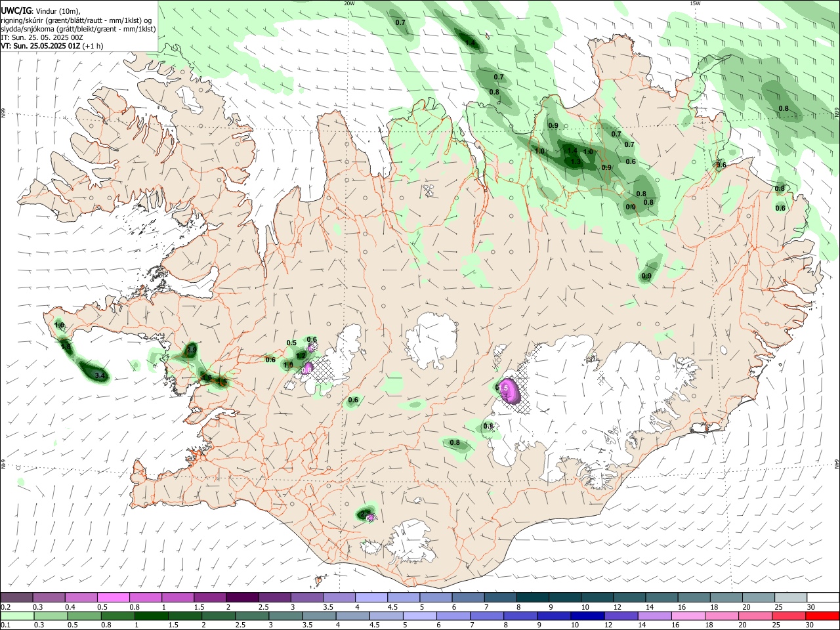Select the deep blue lower-row swatch at 10
Image resolution: width=840 pixels, height=630 pixels.
click(587, 616)
